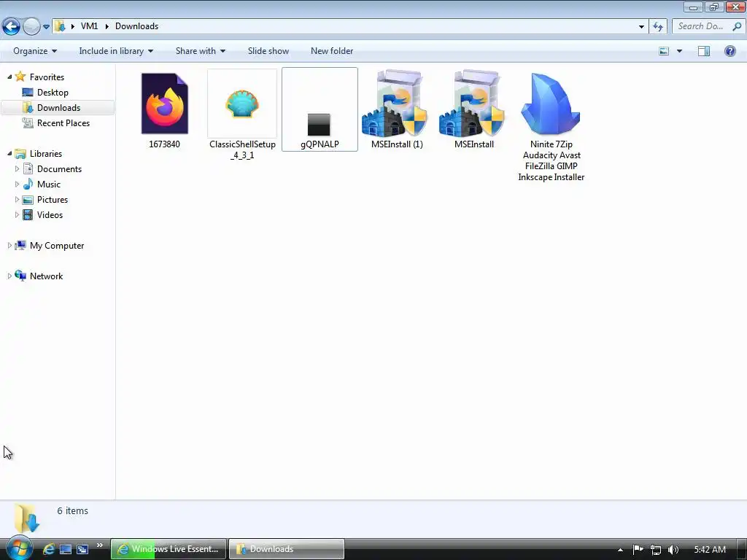
Task: Click Downloads in the address breadcrumb
Action: (136, 26)
